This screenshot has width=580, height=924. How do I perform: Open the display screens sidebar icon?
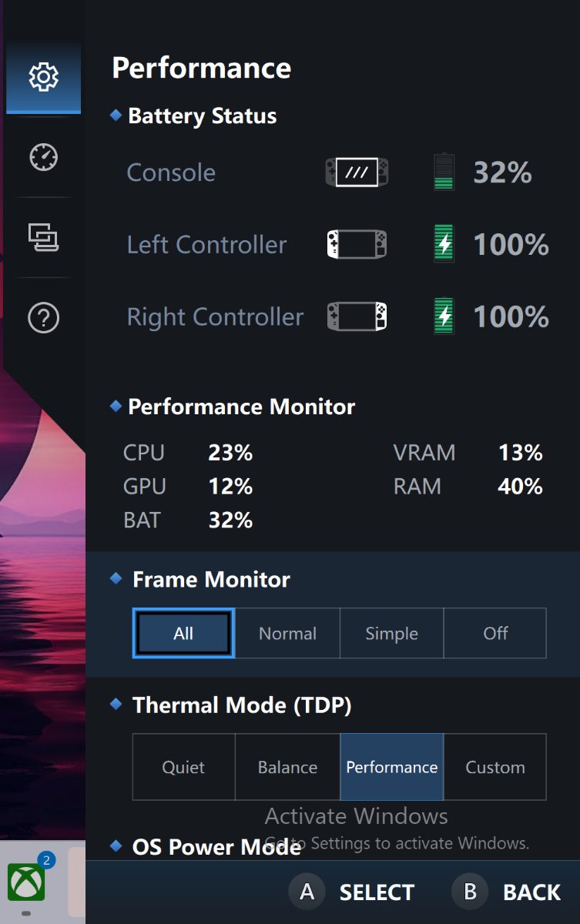point(43,237)
